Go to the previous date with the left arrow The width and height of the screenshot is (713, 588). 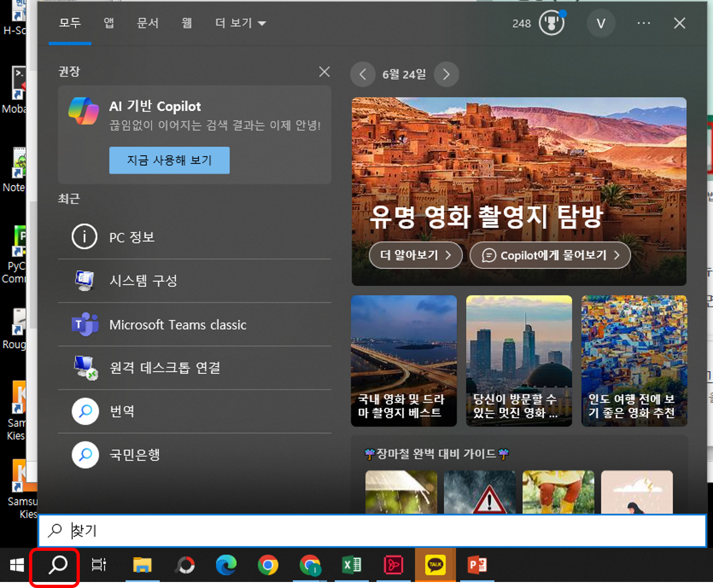363,74
